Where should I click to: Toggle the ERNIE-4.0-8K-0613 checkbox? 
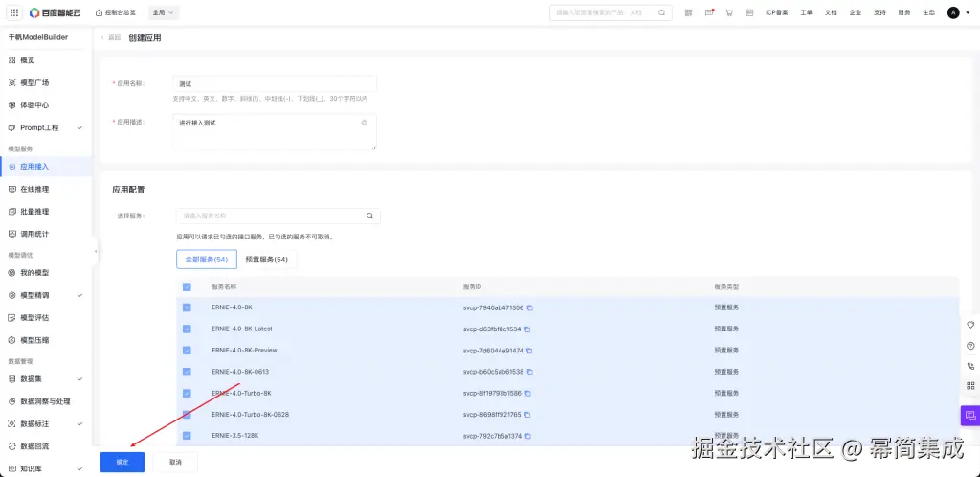pos(187,372)
